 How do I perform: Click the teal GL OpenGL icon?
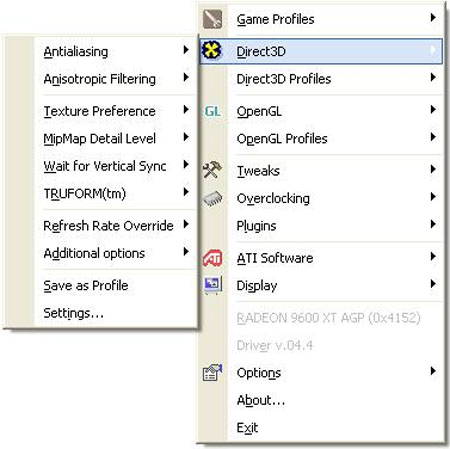[x=213, y=111]
